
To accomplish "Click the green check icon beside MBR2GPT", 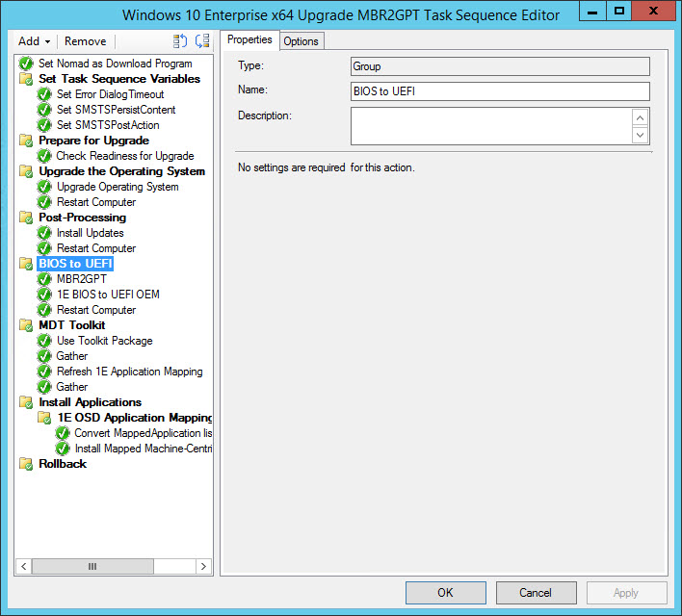I will pyautogui.click(x=44, y=279).
